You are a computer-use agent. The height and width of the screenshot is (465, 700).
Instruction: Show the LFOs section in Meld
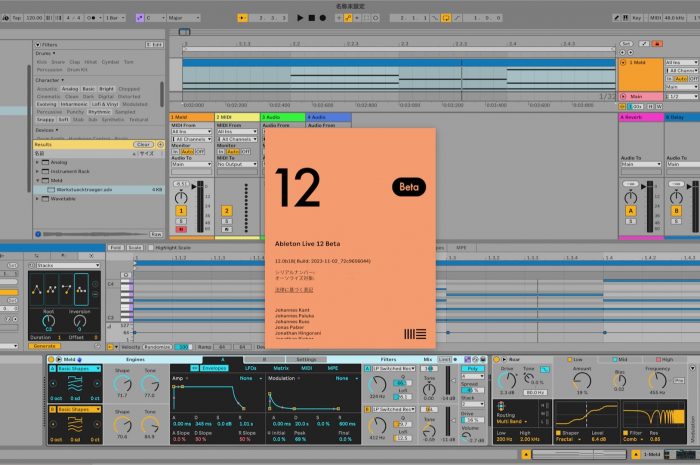coord(250,368)
